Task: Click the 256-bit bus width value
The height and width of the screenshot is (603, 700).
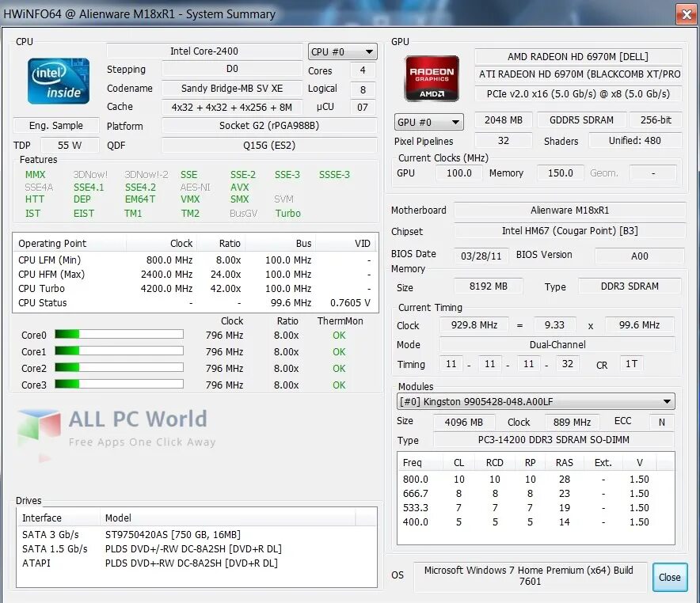Action: 656,120
